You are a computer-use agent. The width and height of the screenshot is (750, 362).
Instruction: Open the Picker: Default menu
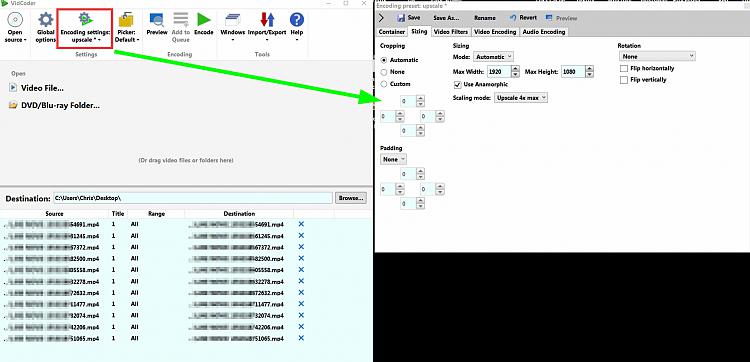(x=126, y=28)
